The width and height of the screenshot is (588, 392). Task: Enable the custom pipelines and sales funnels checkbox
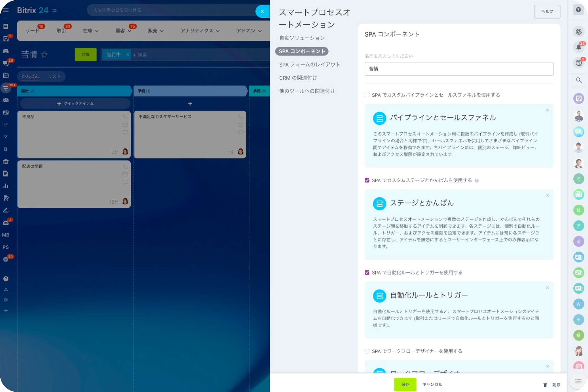[x=367, y=95]
